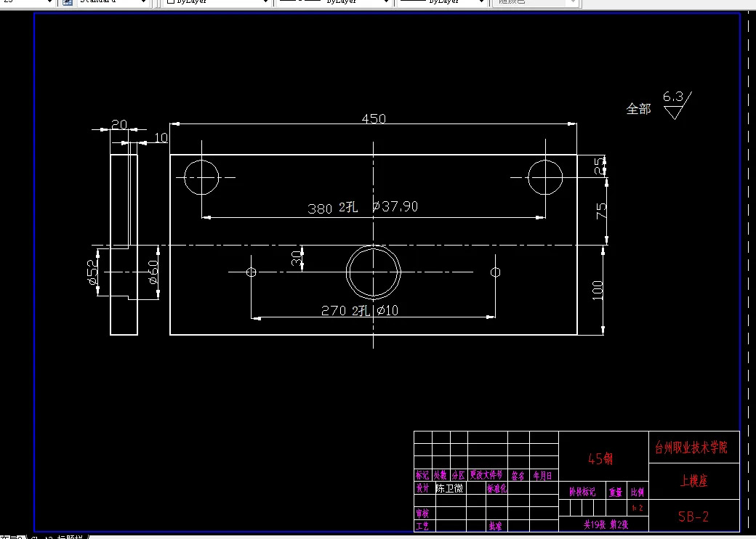The width and height of the screenshot is (756, 539).
Task: Select the 1:2 scale value
Action: coord(638,508)
